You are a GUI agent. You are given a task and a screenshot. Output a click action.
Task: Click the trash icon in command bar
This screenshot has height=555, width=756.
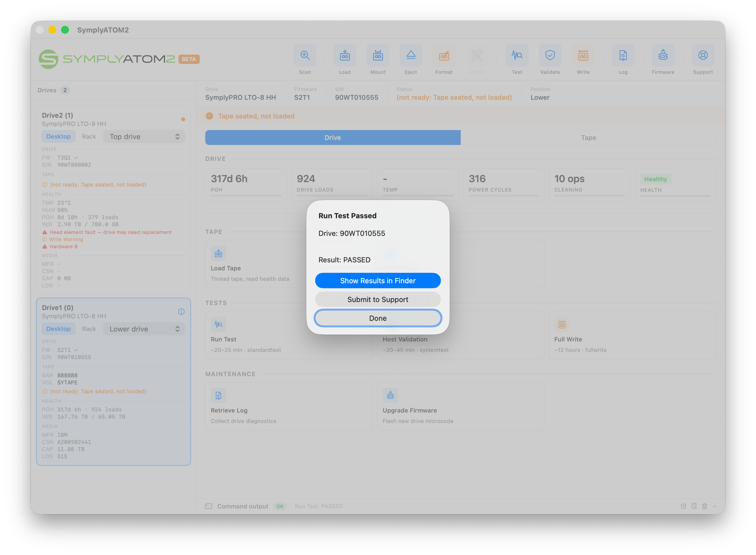tap(704, 506)
